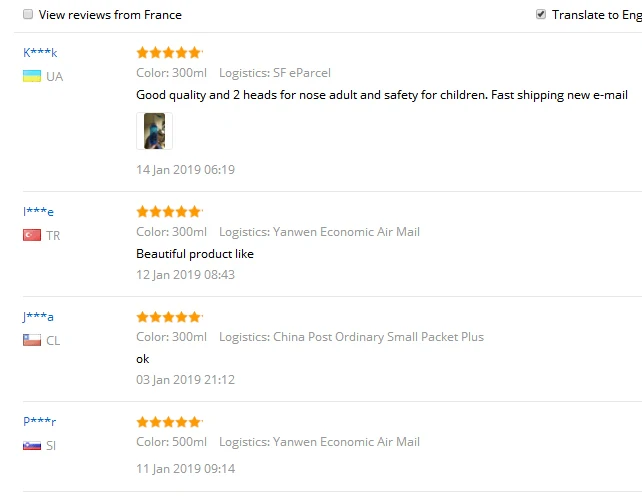Click the Ukraine flag icon
The image size is (642, 497).
click(32, 76)
